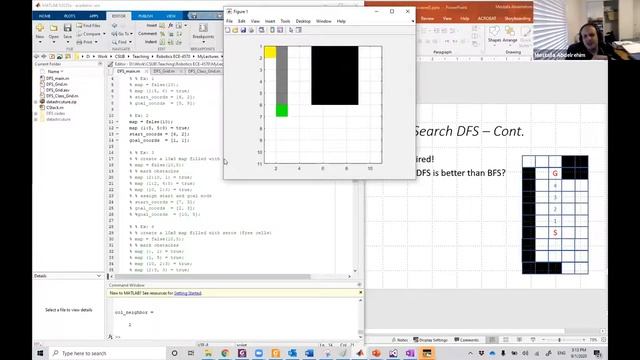Switch to the PLOTS ribbon tab
Viewport: 640px width, 360px height.
click(x=69, y=16)
